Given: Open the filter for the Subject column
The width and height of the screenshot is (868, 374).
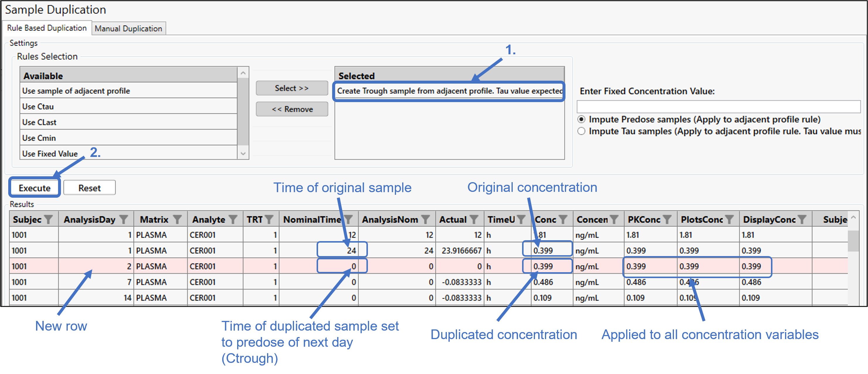Looking at the screenshot, I should coord(49,219).
